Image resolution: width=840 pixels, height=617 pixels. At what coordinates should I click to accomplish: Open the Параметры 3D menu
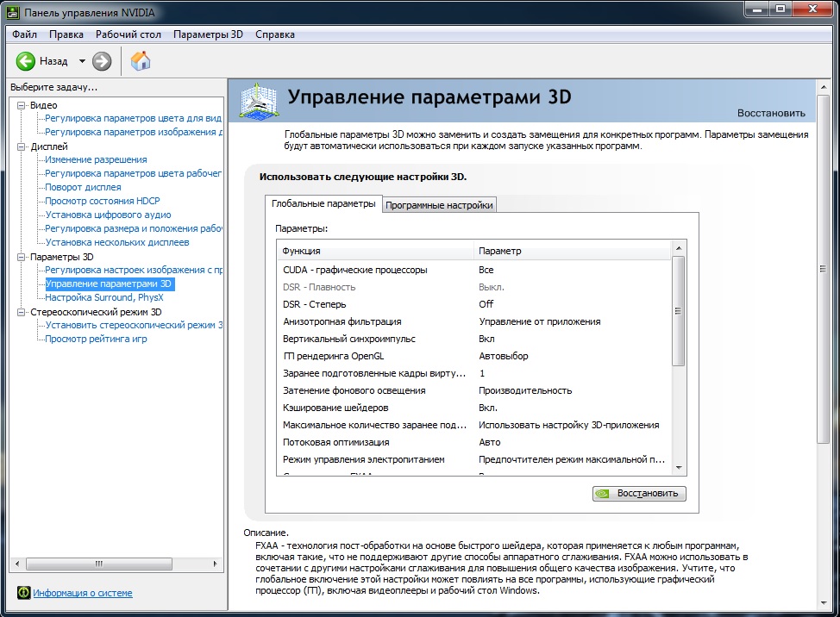208,34
